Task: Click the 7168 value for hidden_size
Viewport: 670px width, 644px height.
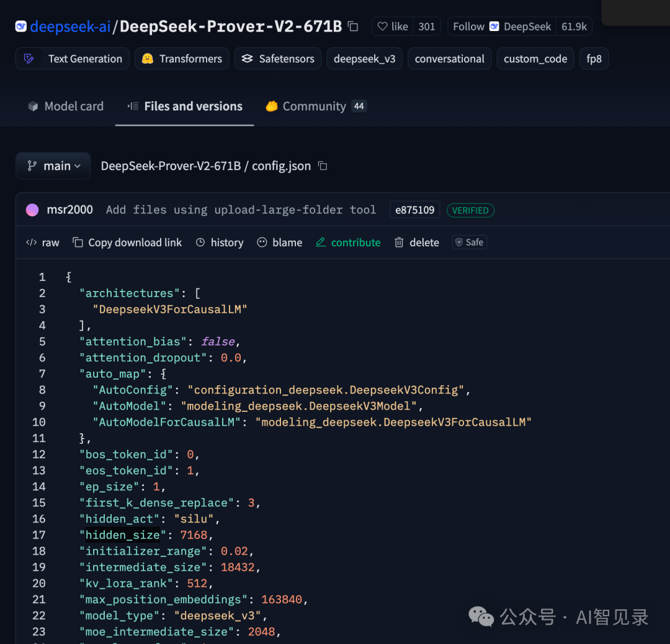Action: pos(194,535)
